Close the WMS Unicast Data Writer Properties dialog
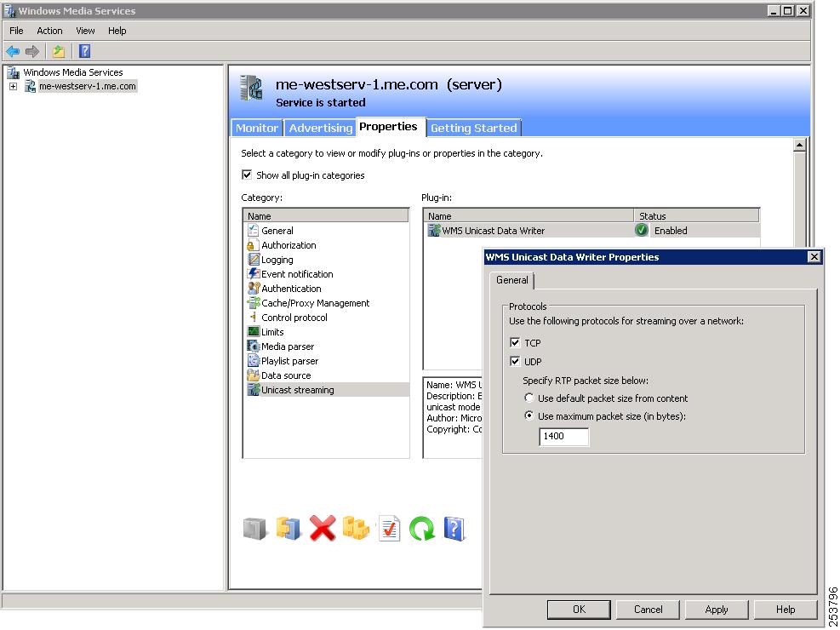The image size is (840, 630). pyautogui.click(x=814, y=257)
